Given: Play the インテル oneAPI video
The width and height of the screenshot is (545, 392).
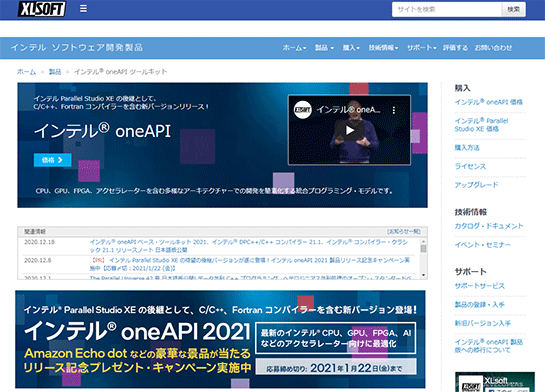Looking at the screenshot, I should [350, 130].
